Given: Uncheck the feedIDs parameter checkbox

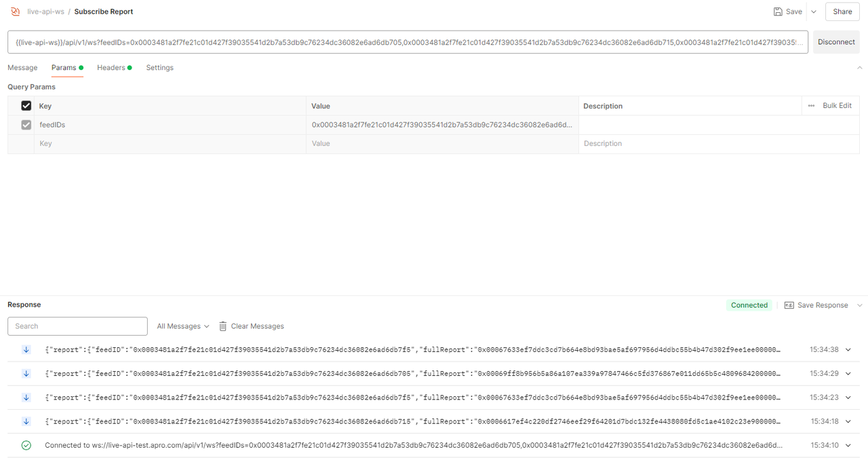Looking at the screenshot, I should 26,125.
